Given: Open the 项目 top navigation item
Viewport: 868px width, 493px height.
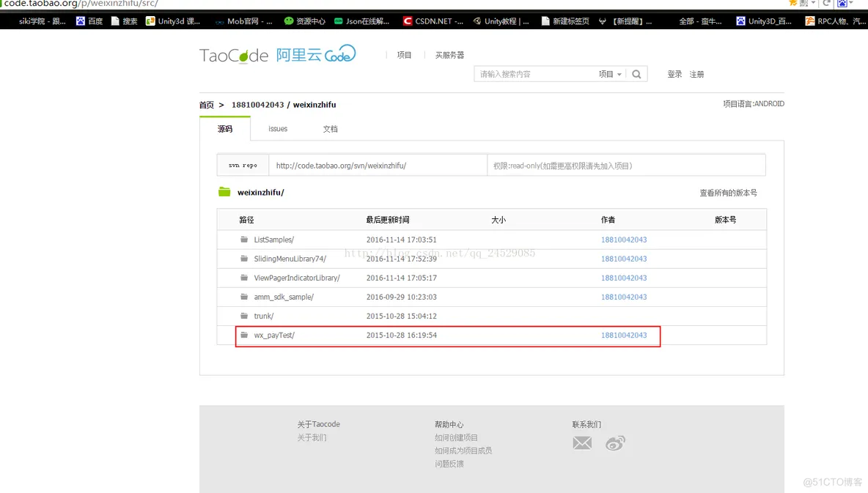Looking at the screenshot, I should 404,55.
